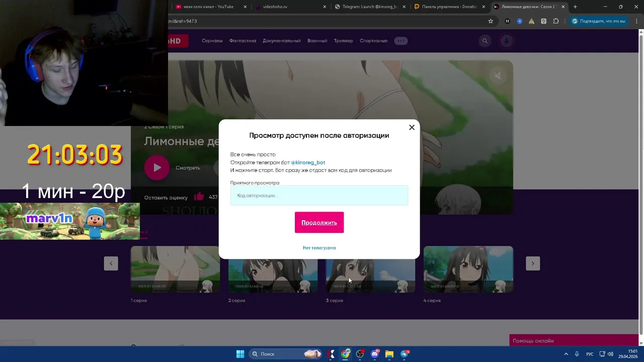The width and height of the screenshot is (644, 362).
Task: Select the 4 серия thumbnail
Action: pos(468,269)
